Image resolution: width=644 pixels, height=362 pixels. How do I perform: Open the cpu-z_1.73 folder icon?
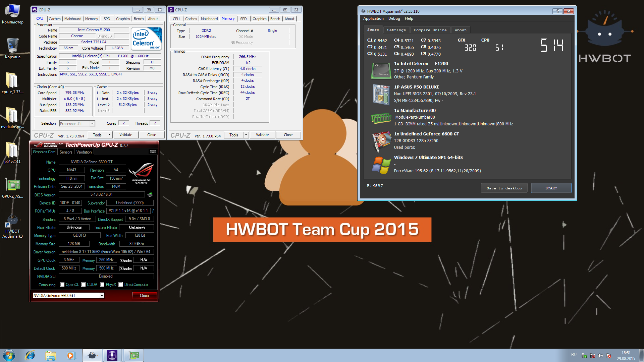tap(13, 83)
